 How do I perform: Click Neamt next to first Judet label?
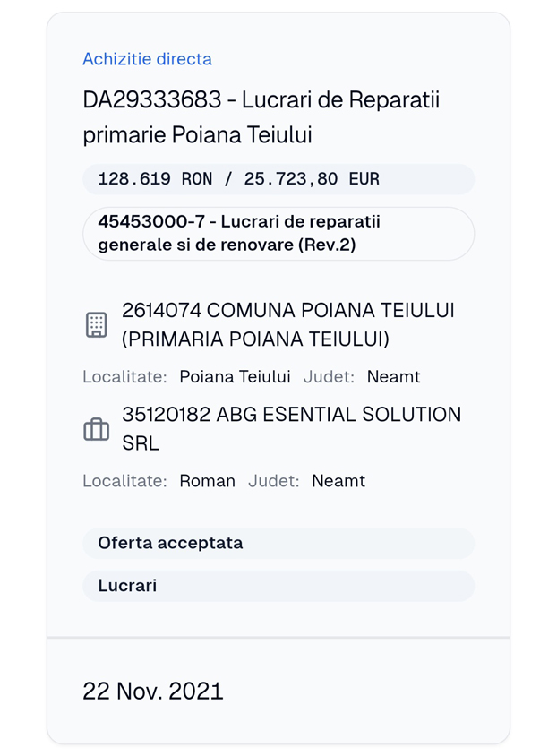coord(394,377)
